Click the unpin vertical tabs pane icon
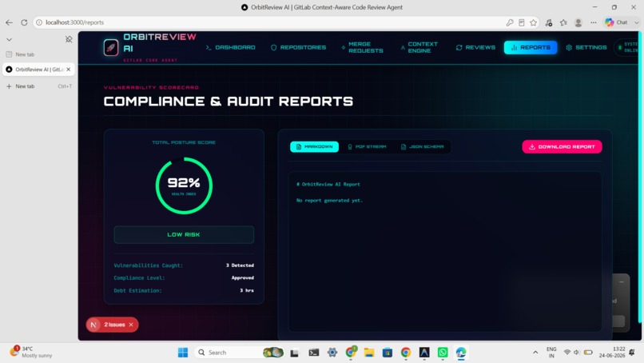644x363 pixels. [x=69, y=39]
